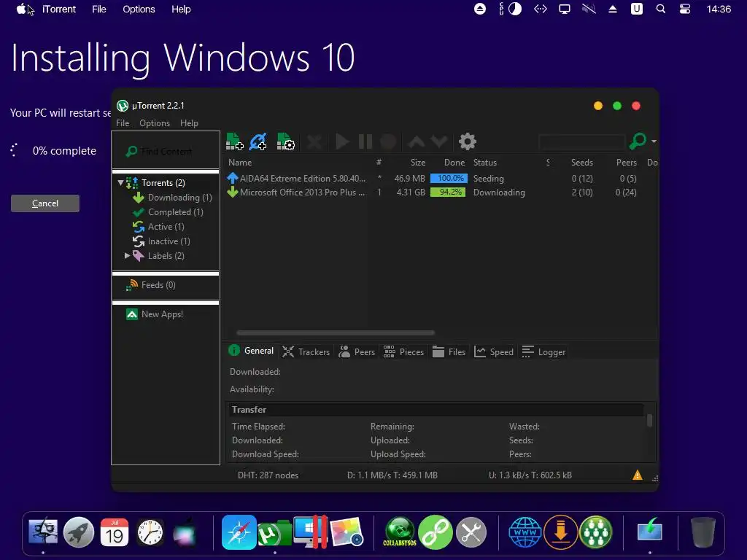747x560 pixels.
Task: Open Preferences via the gear icon
Action: click(x=468, y=141)
